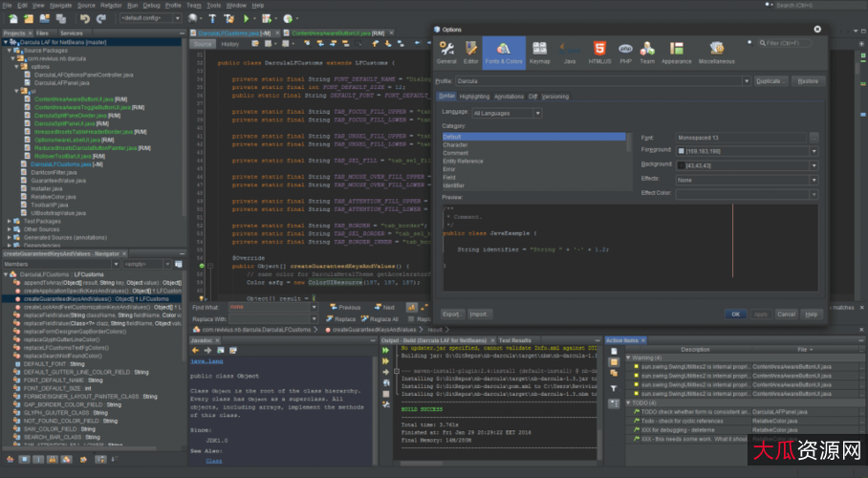Open the Miscellaneous options category

coord(716,52)
